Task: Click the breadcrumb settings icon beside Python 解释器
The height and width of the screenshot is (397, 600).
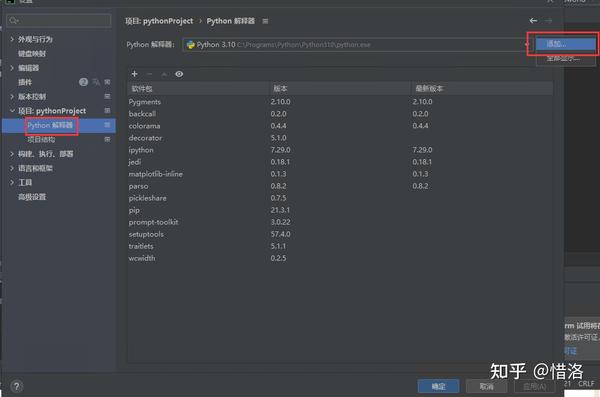Action: pos(265,21)
